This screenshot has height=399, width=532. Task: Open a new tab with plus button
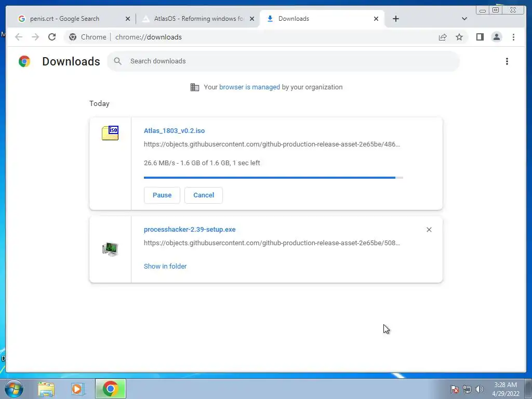(x=395, y=19)
